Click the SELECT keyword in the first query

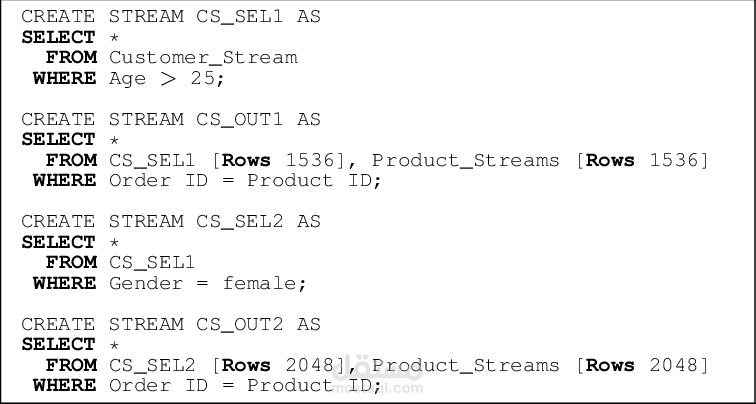[x=58, y=37]
